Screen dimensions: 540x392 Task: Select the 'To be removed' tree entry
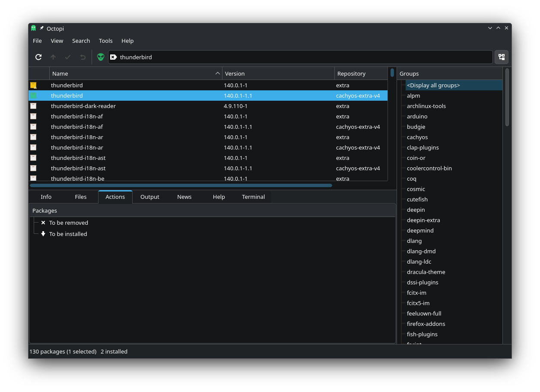click(x=68, y=223)
